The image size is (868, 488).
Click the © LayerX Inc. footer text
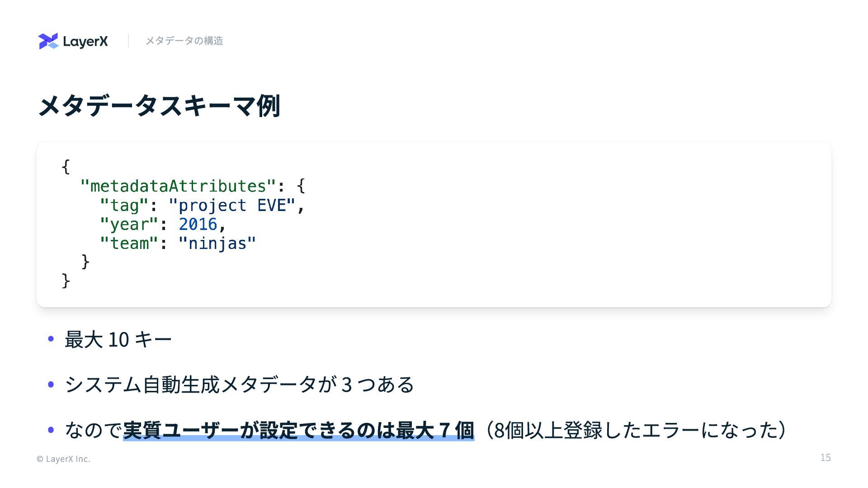(63, 459)
